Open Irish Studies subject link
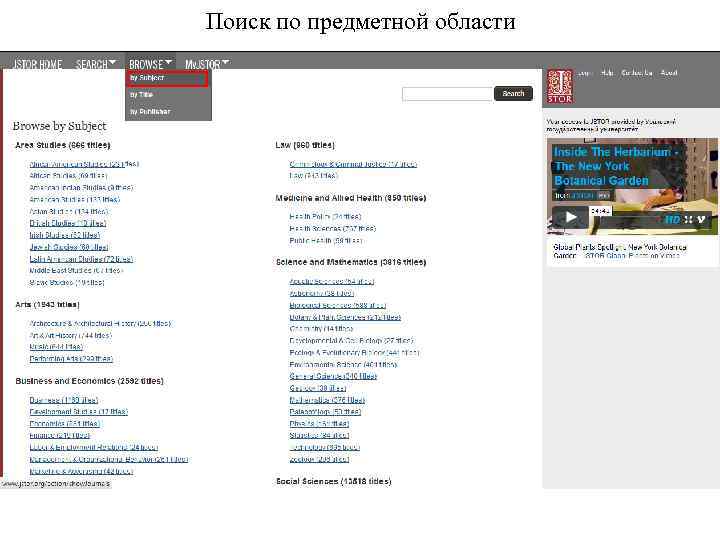Viewport: 720px width, 540px height. point(64,235)
